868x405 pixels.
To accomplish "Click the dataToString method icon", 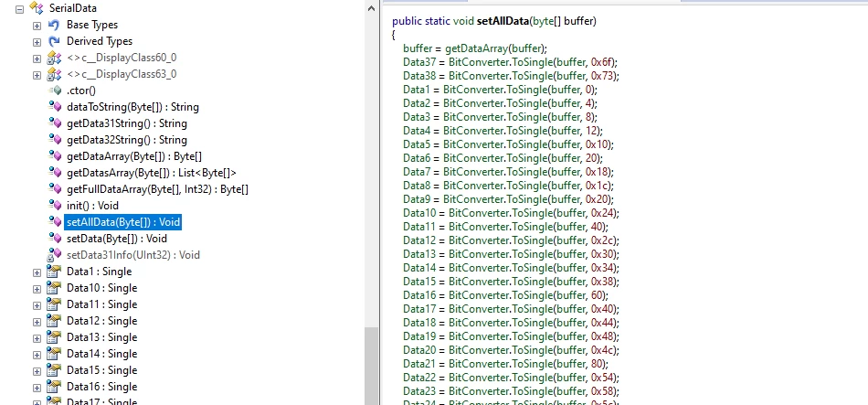I will point(54,107).
